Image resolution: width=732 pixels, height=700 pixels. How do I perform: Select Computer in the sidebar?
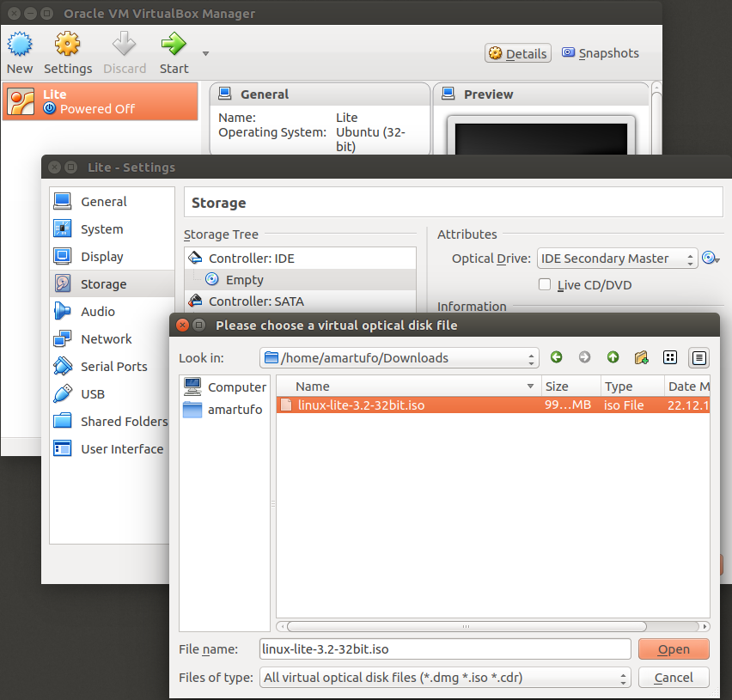(x=224, y=387)
